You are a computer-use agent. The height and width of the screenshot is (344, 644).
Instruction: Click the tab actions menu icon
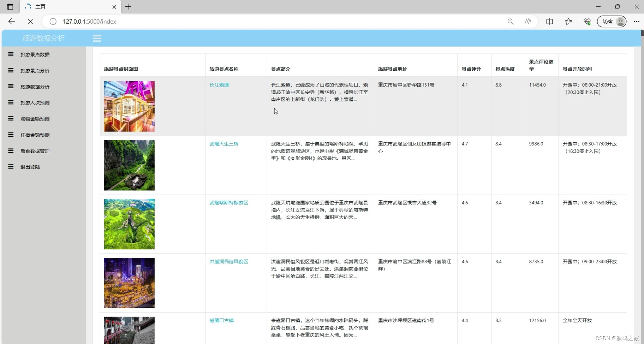point(10,7)
